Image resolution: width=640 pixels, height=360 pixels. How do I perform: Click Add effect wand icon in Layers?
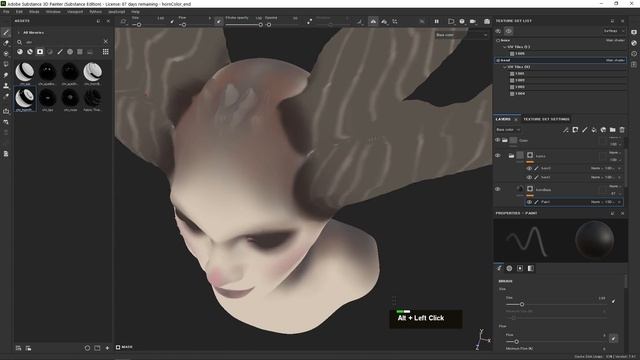(x=566, y=130)
